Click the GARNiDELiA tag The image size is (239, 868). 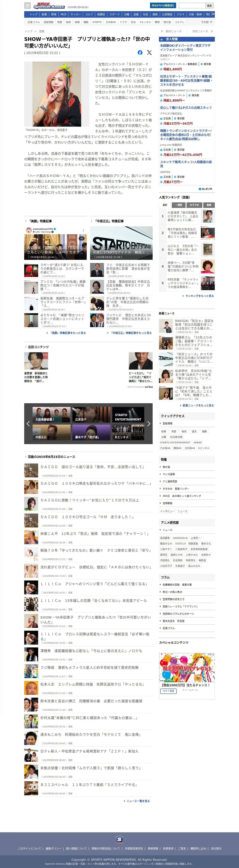[180, 538]
